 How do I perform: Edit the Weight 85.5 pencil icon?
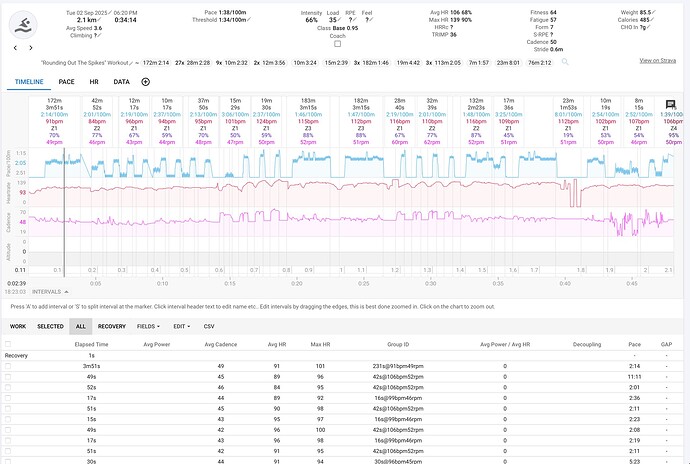(x=654, y=12)
